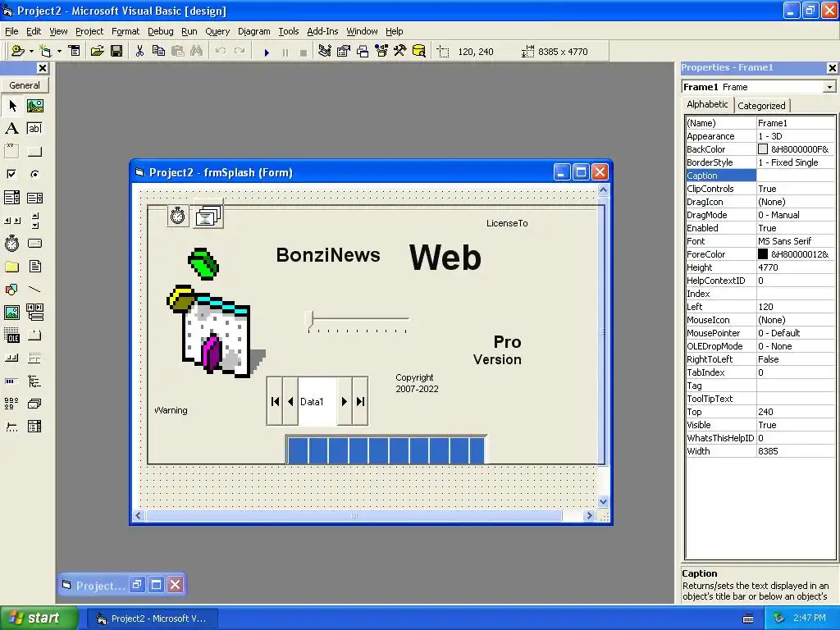The width and height of the screenshot is (840, 630).
Task: Show the Data View Window toolbar icon
Action: pos(419,51)
